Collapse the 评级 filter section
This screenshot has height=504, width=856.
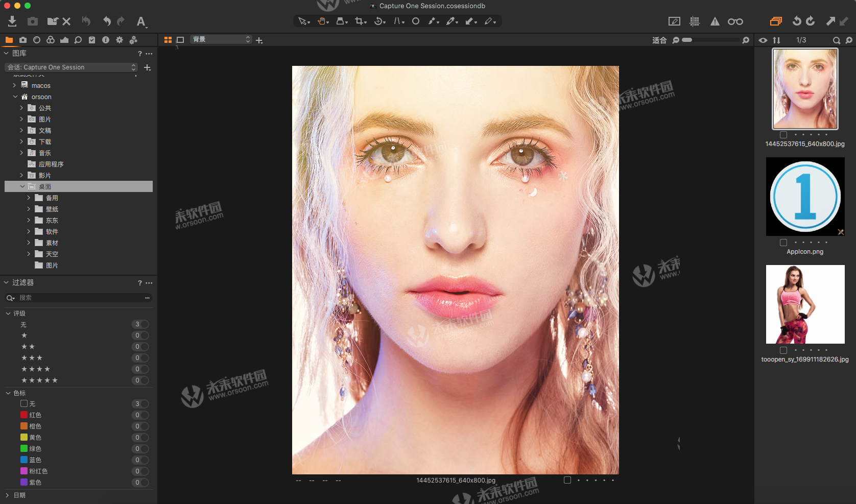[x=8, y=313]
